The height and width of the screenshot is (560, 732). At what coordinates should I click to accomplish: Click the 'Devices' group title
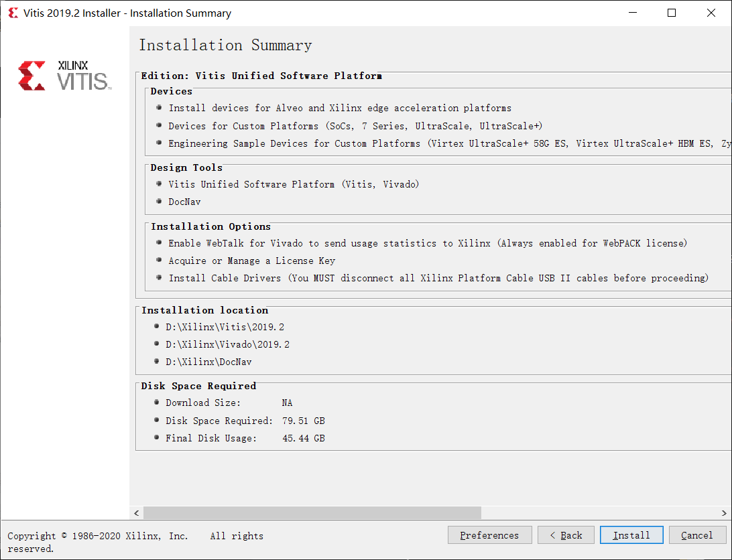172,91
